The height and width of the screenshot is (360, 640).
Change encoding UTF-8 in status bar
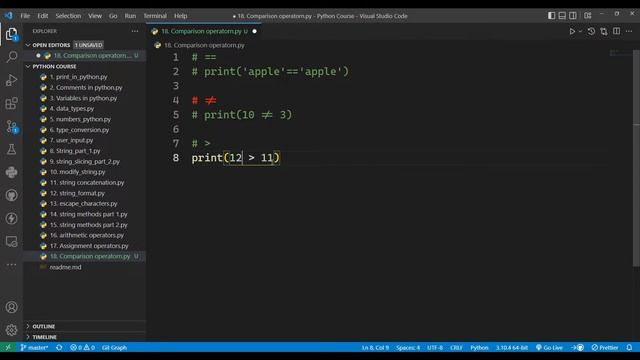(435, 347)
